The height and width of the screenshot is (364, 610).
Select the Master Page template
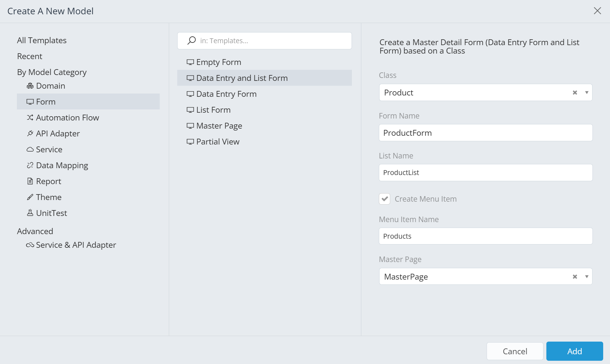click(219, 126)
